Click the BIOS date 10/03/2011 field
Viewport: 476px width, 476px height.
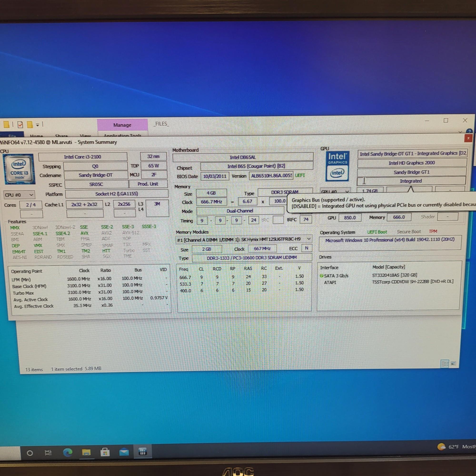pos(215,176)
